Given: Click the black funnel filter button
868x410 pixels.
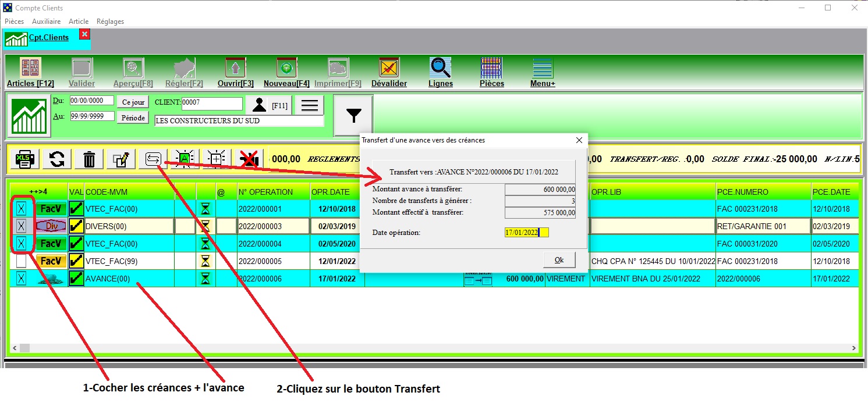Looking at the screenshot, I should (x=353, y=116).
